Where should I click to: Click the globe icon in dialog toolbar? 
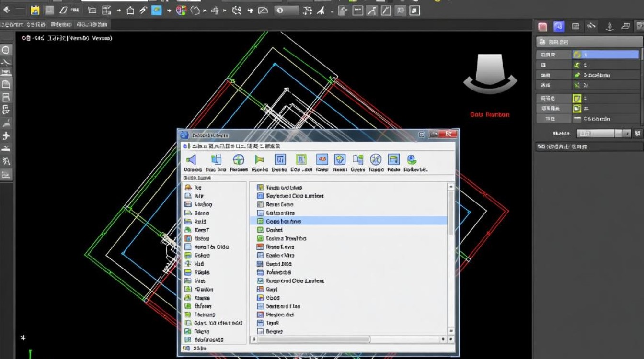[238, 159]
